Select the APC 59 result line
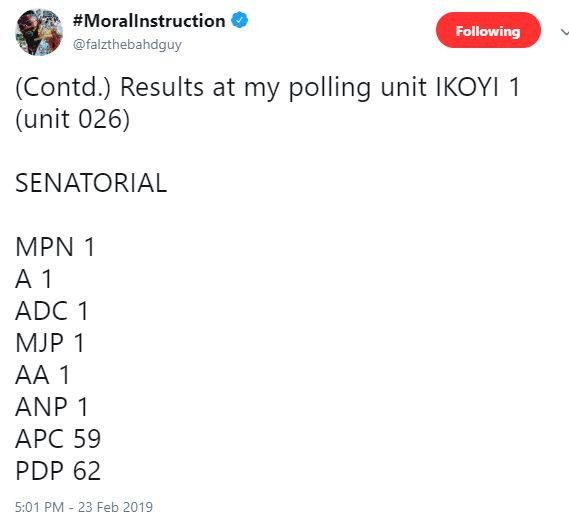The width and height of the screenshot is (569, 526). point(58,439)
